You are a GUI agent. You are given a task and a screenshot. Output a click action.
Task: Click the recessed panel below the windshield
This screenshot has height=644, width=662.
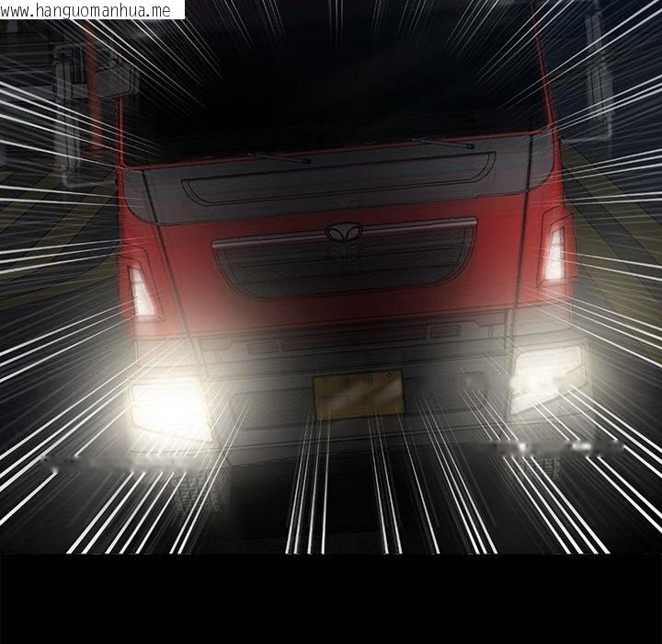coord(338,185)
